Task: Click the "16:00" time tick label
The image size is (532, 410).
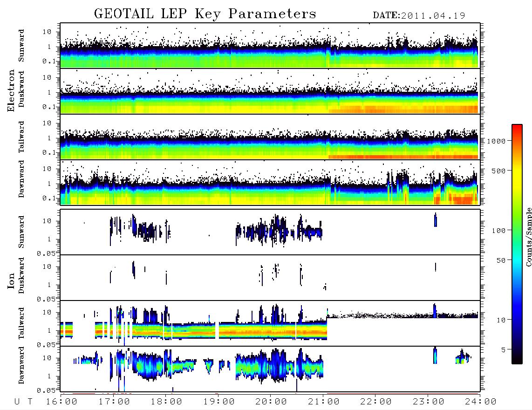Action: [x=62, y=402]
